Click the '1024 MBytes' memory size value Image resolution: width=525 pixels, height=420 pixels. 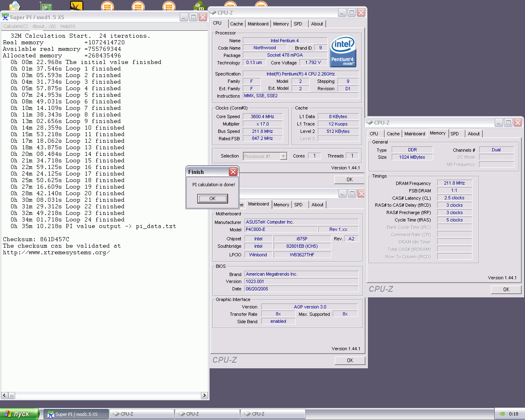[412, 157]
